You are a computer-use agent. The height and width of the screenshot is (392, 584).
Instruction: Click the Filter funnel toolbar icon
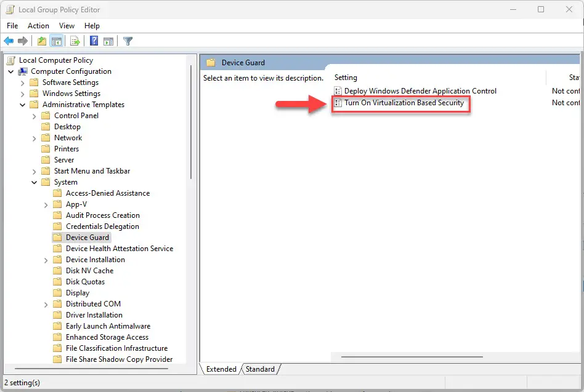(128, 41)
